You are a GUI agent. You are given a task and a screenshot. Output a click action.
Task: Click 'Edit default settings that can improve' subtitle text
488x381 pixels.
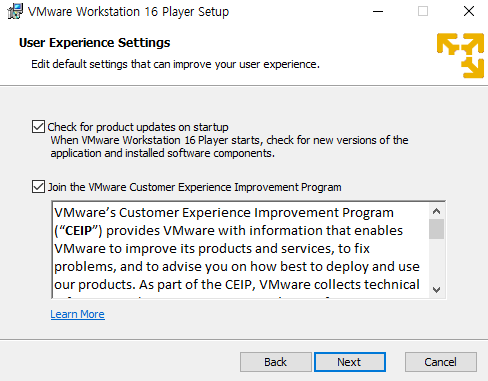coord(175,64)
